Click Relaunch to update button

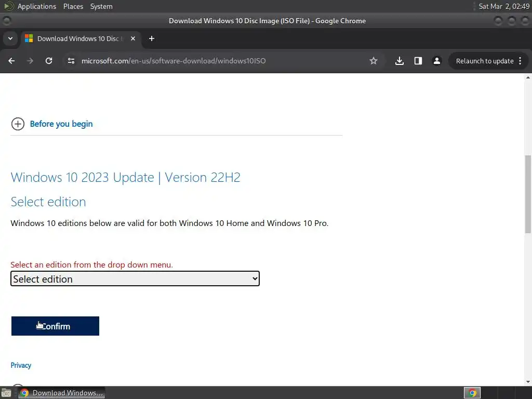click(x=485, y=61)
